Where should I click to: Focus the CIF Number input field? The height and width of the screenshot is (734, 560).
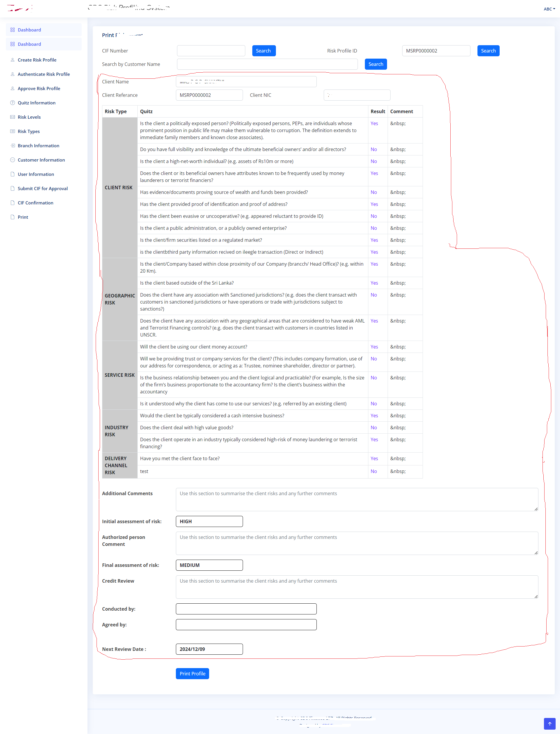point(211,51)
